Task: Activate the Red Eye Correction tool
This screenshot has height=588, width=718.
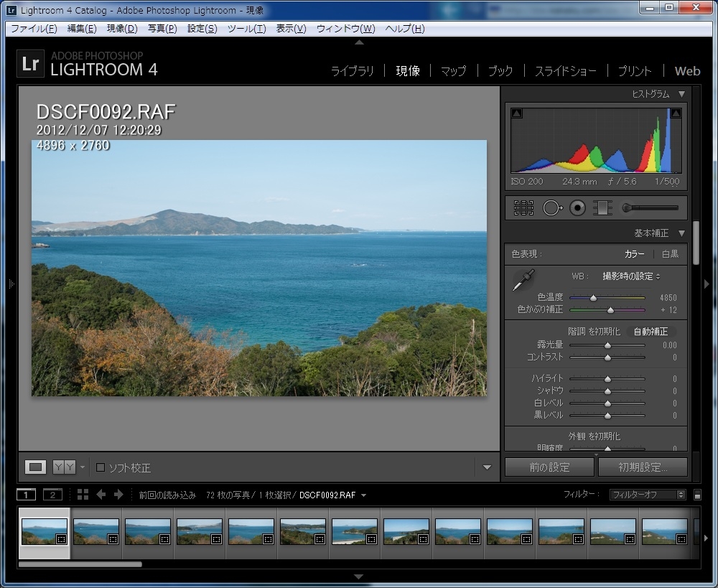Action: (x=577, y=208)
